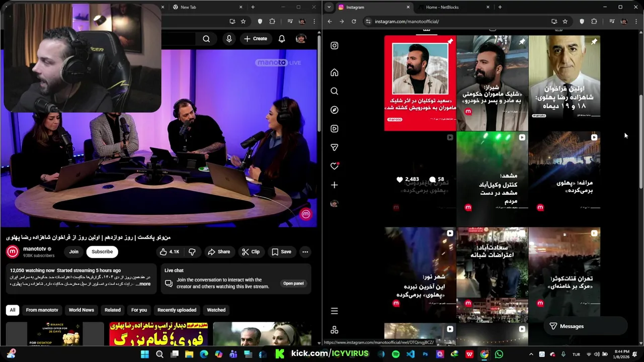Select the Watched filter chip
The height and width of the screenshot is (362, 644).
[216, 310]
